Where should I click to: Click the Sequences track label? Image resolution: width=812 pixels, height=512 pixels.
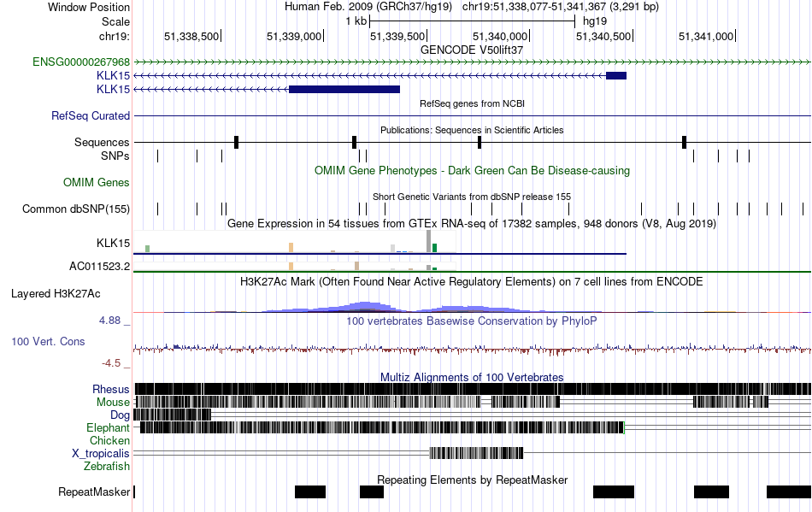point(102,143)
